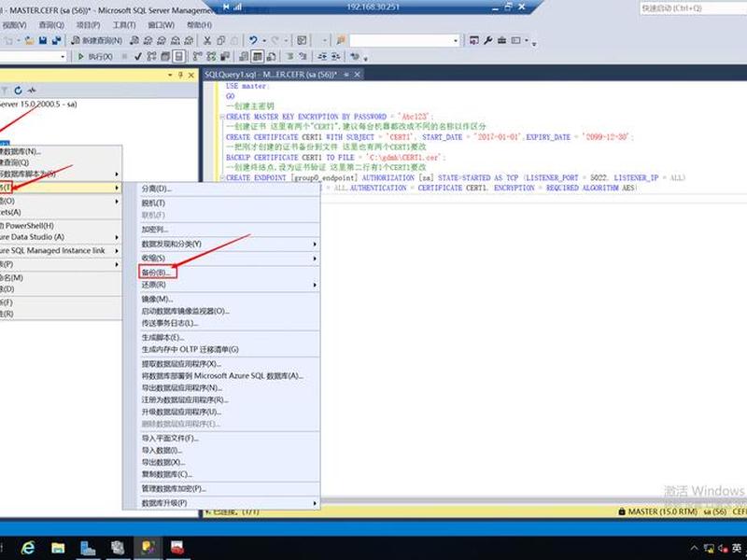Click the Refresh icon in Object Explorer

18,90
